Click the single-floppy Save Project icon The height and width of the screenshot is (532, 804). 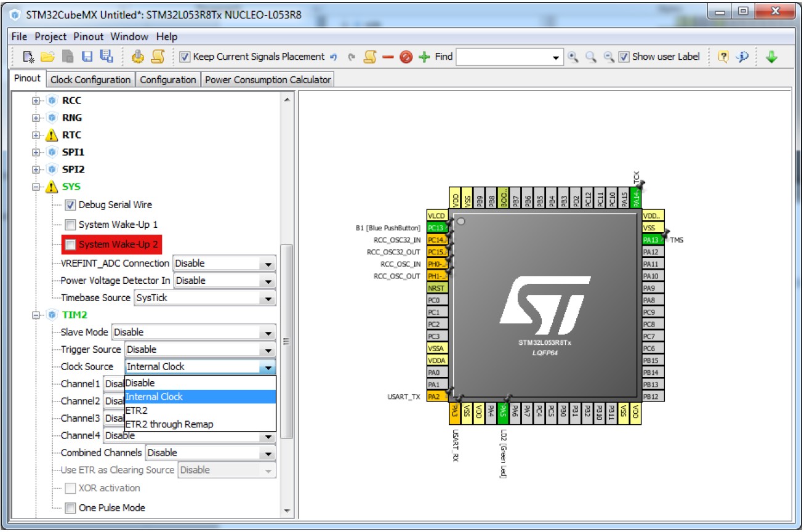pyautogui.click(x=87, y=57)
